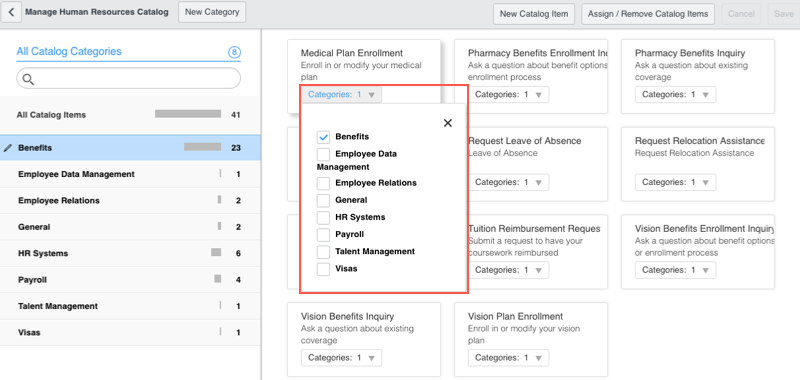Viewport: 800px width, 380px height.
Task: Select Employee Relations category row
Action: coord(130,200)
